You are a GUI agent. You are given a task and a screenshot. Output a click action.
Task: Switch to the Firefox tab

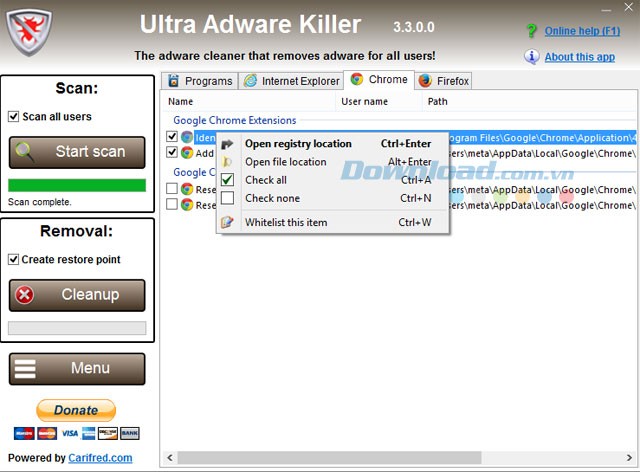tap(443, 81)
